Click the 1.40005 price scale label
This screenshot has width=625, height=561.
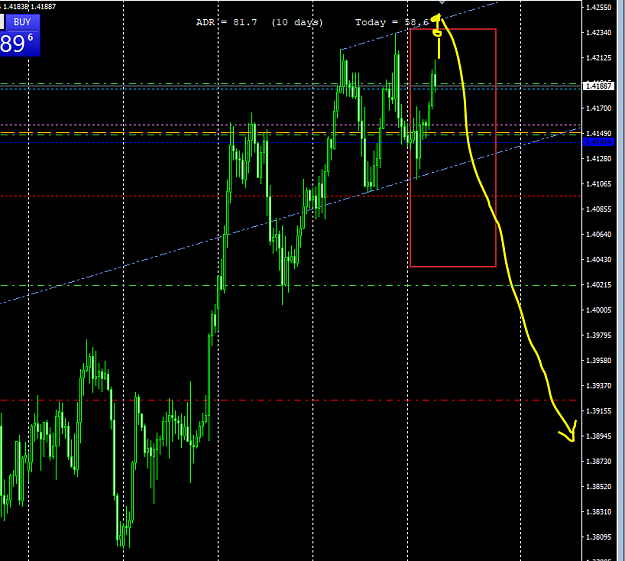pyautogui.click(x=599, y=310)
